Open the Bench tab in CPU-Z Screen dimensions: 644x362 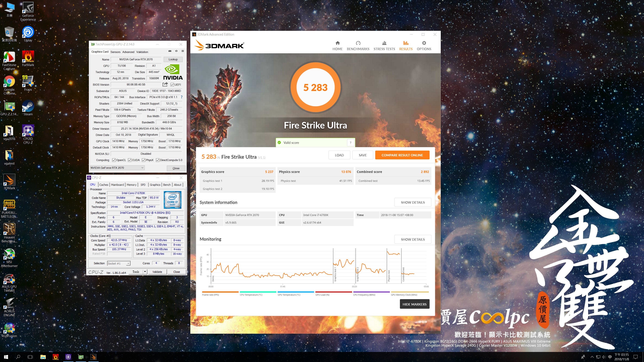point(167,185)
